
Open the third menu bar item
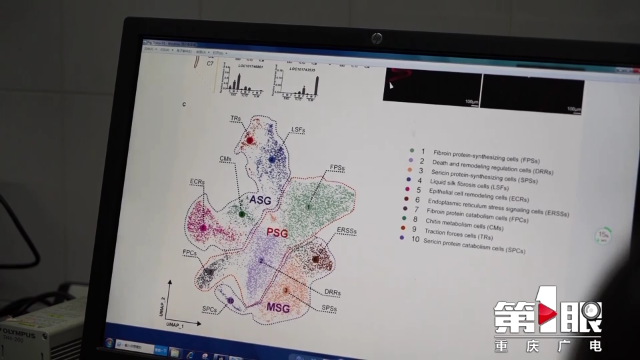coord(184,51)
